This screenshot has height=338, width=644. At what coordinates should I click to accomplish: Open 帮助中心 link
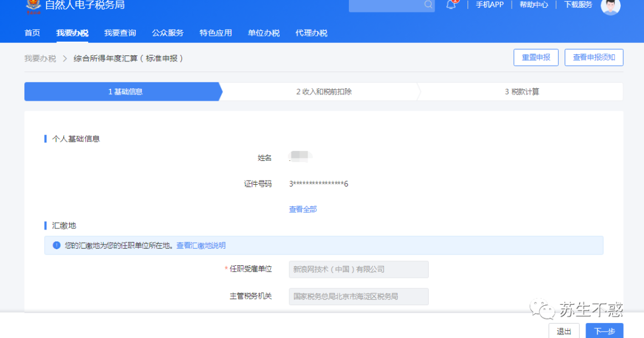coord(534,5)
